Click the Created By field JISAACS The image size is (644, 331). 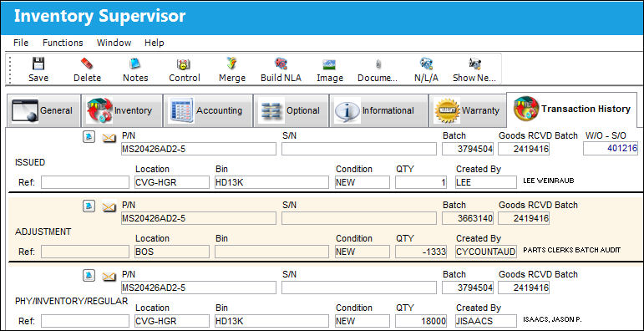(486, 321)
